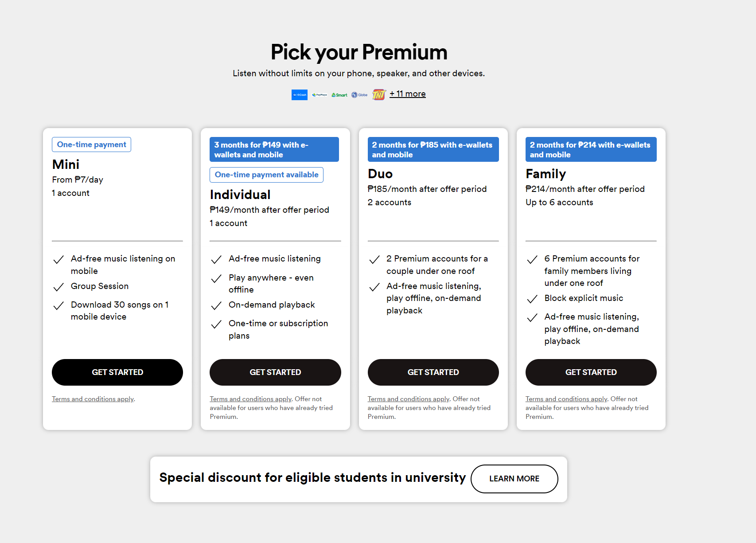Click the PayMaya payment logo

(320, 95)
